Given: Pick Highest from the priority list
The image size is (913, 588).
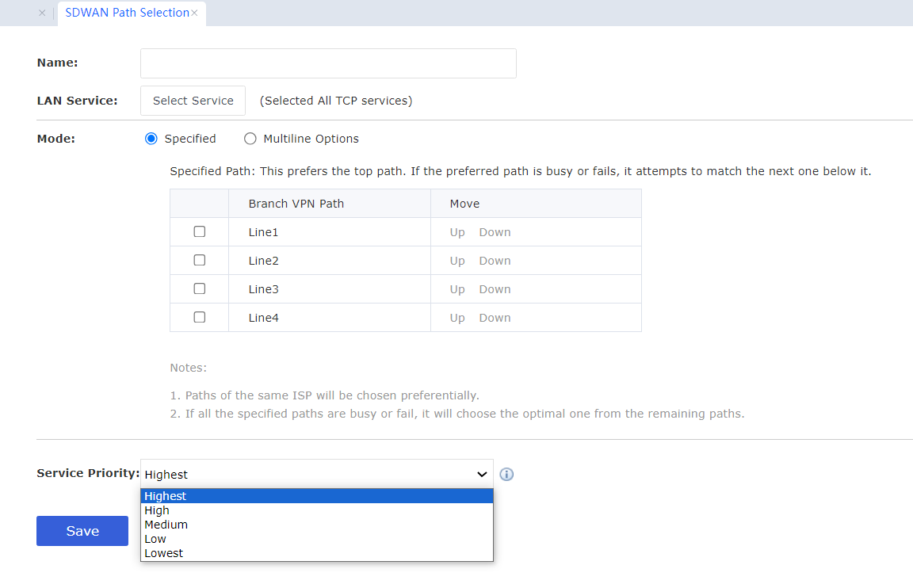Looking at the screenshot, I should click(166, 496).
